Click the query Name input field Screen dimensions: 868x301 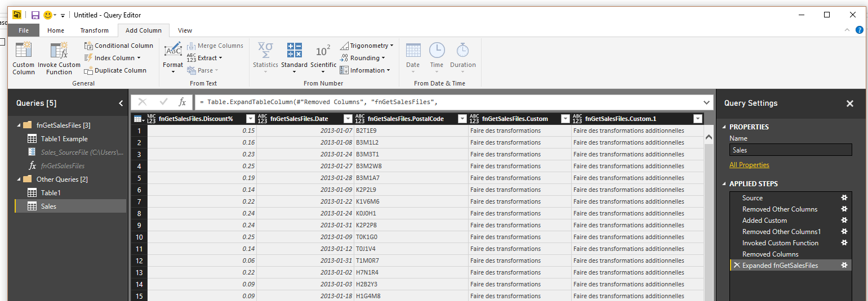click(790, 150)
